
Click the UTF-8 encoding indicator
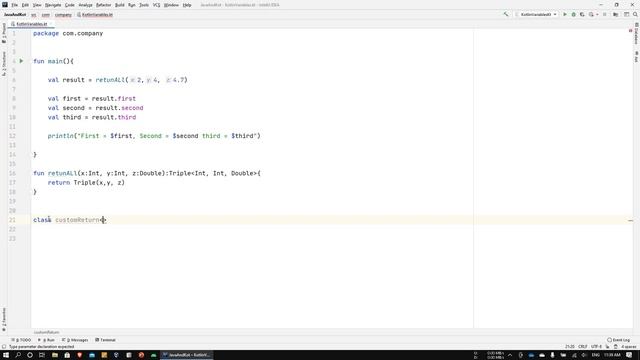click(x=596, y=347)
